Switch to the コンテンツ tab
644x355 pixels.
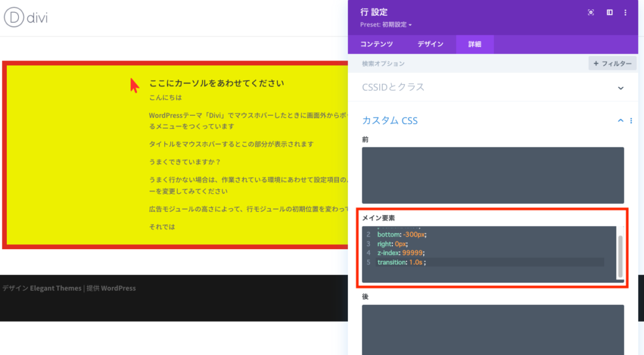(377, 44)
